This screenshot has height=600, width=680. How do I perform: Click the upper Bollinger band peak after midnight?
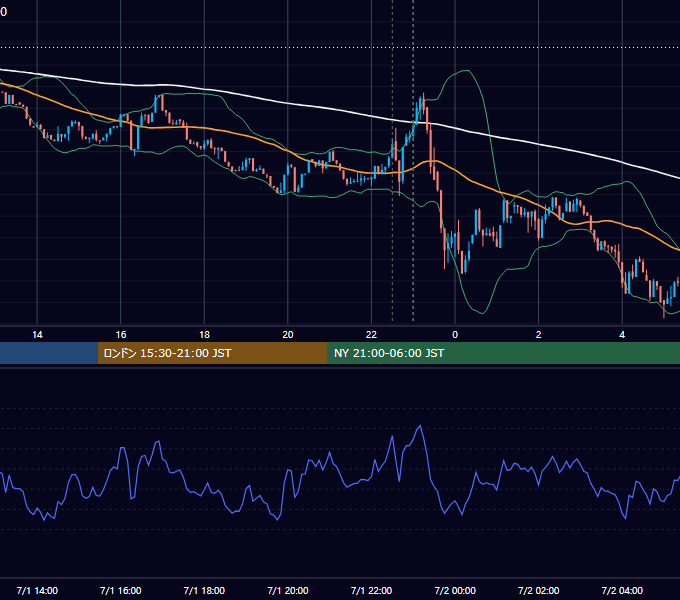(x=466, y=71)
